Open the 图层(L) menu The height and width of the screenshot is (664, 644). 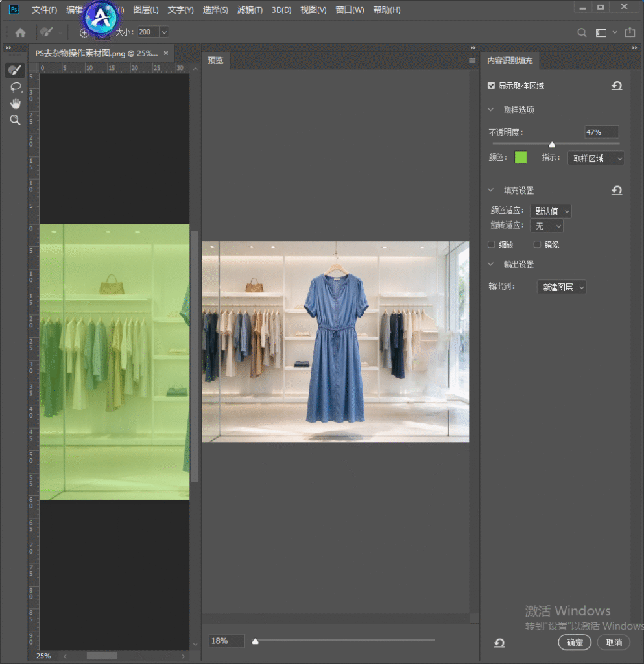[146, 10]
